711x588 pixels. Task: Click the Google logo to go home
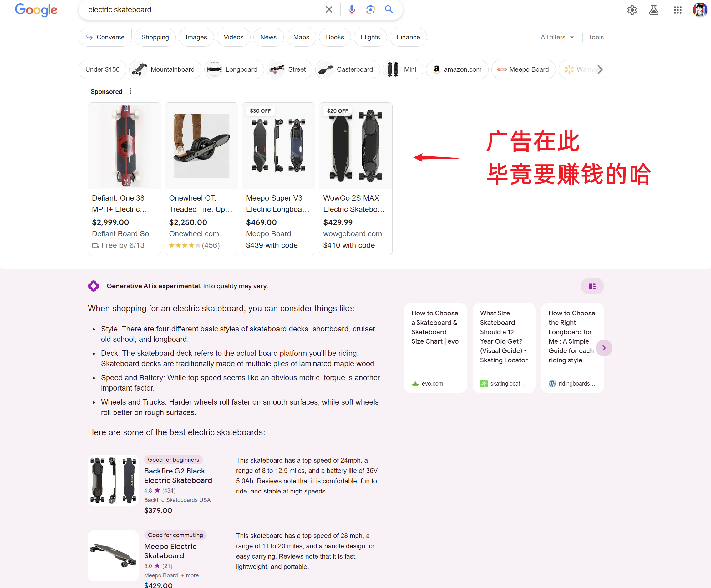point(36,10)
